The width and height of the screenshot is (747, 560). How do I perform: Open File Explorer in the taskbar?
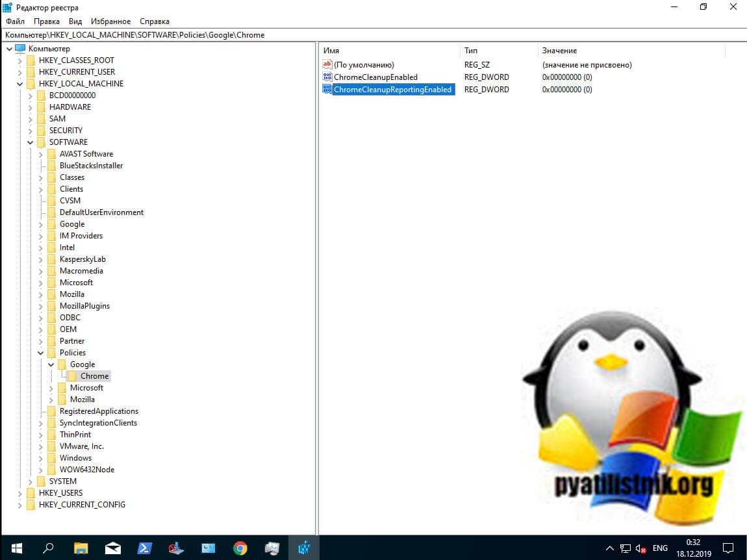pos(81,548)
